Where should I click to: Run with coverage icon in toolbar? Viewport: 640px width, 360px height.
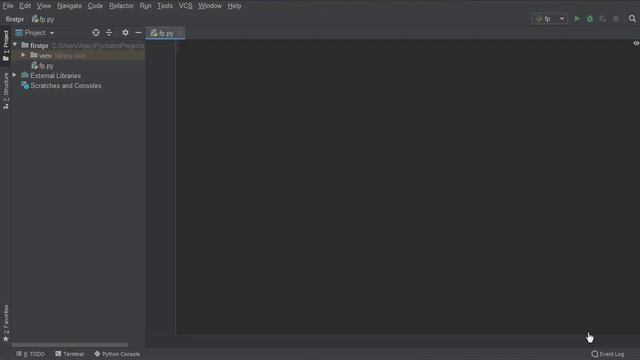coord(603,19)
